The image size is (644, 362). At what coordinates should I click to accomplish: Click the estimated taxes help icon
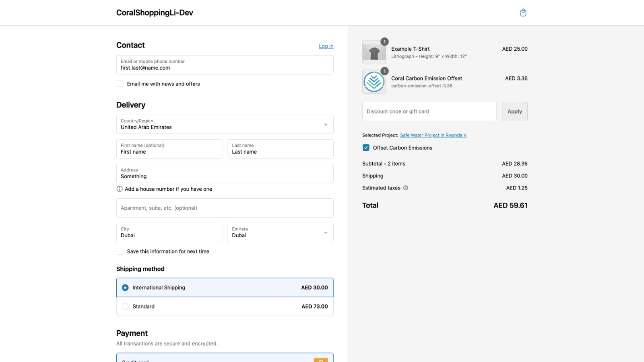click(x=406, y=188)
